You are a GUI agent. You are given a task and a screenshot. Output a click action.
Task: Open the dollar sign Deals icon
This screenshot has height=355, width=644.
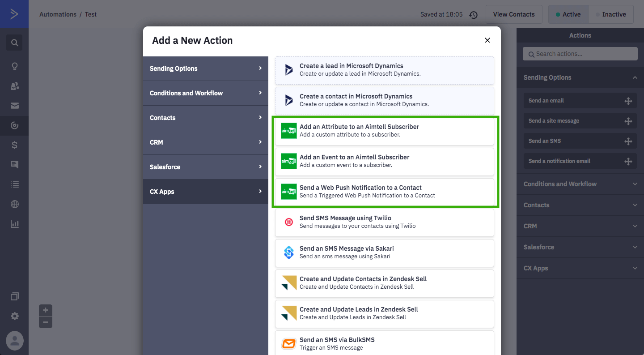[x=14, y=145]
